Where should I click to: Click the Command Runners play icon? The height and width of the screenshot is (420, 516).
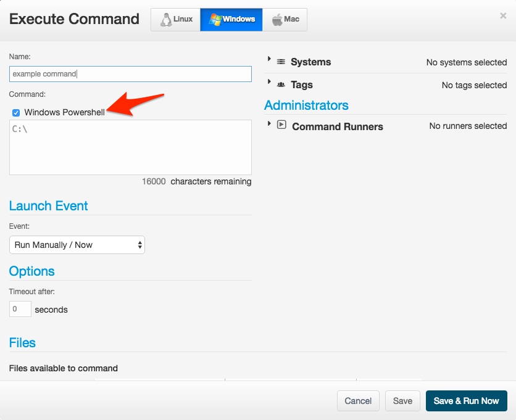tap(281, 125)
